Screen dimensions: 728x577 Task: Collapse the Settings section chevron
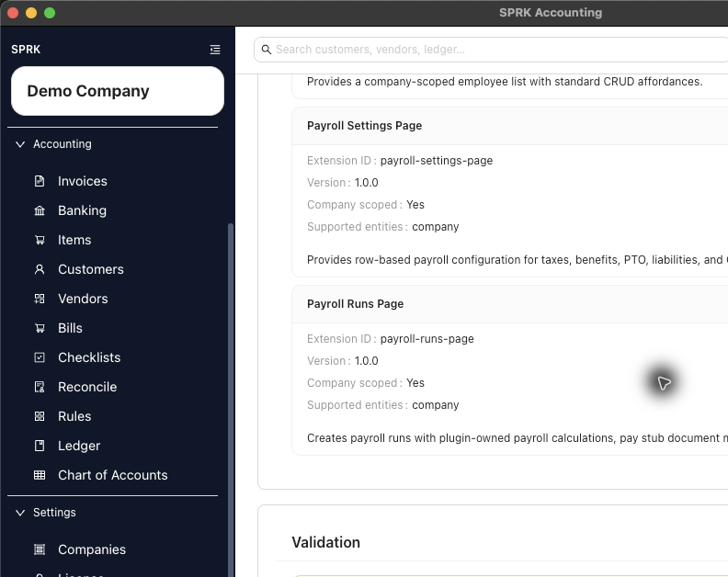click(20, 513)
